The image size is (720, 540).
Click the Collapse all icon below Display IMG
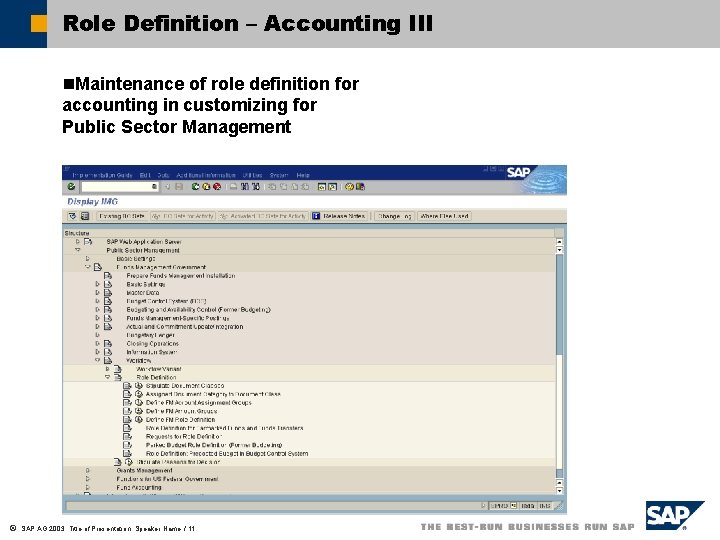pos(85,216)
